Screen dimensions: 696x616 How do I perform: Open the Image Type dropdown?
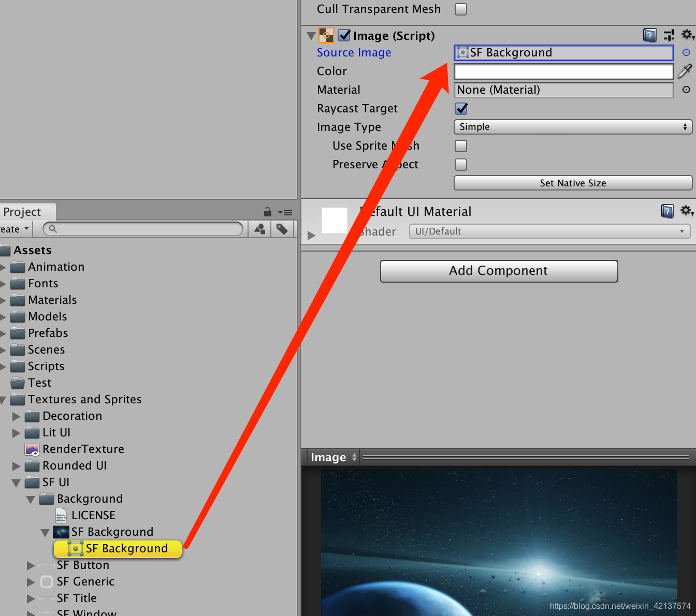click(572, 127)
